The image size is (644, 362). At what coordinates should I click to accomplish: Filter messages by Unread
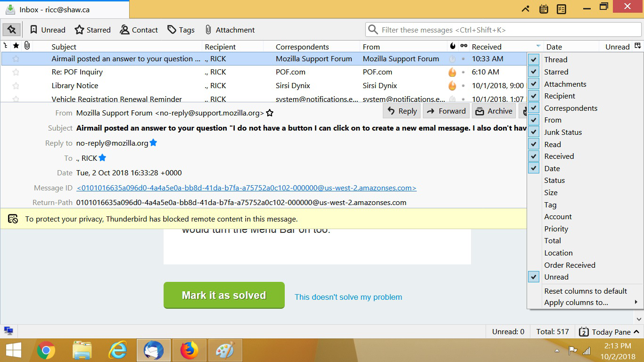tap(48, 30)
